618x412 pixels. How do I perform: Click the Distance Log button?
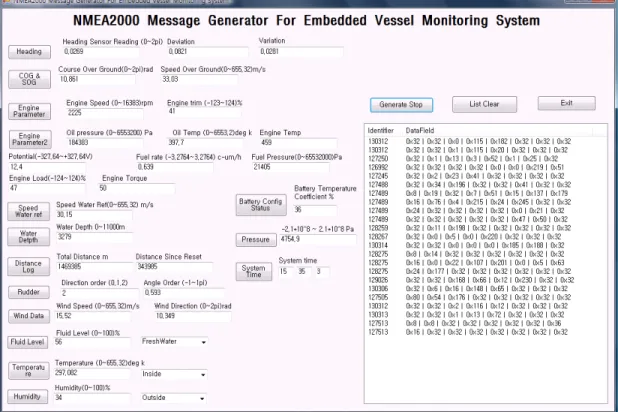[28, 266]
